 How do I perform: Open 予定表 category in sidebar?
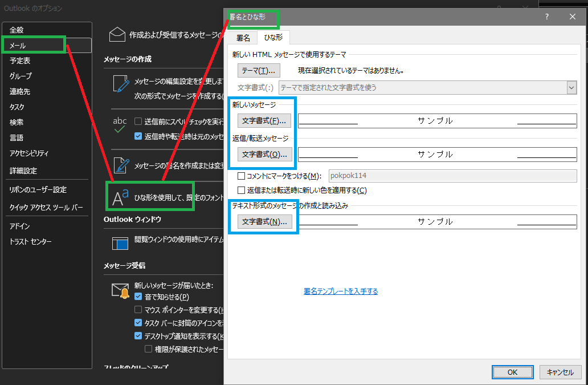47,61
